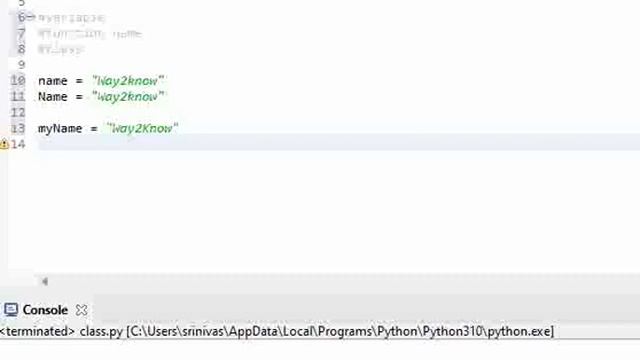This screenshot has height=360, width=640.
Task: Click the terminated class.py console status text
Action: 277,331
